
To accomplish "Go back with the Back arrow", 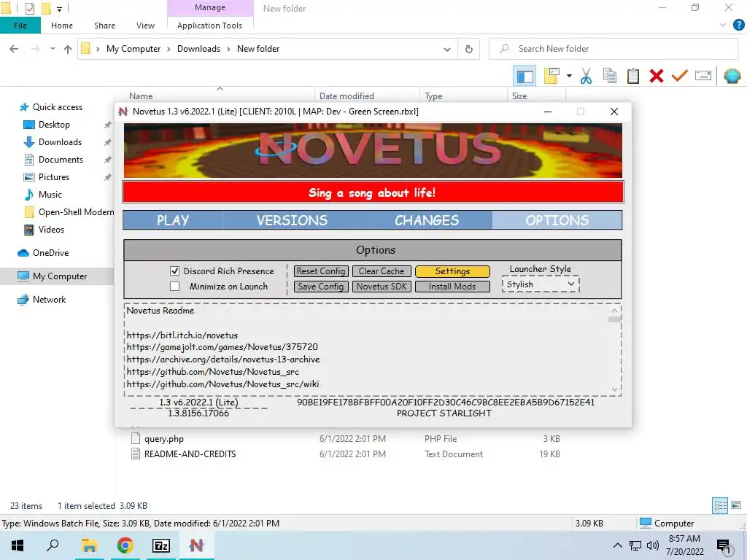I will point(15,49).
